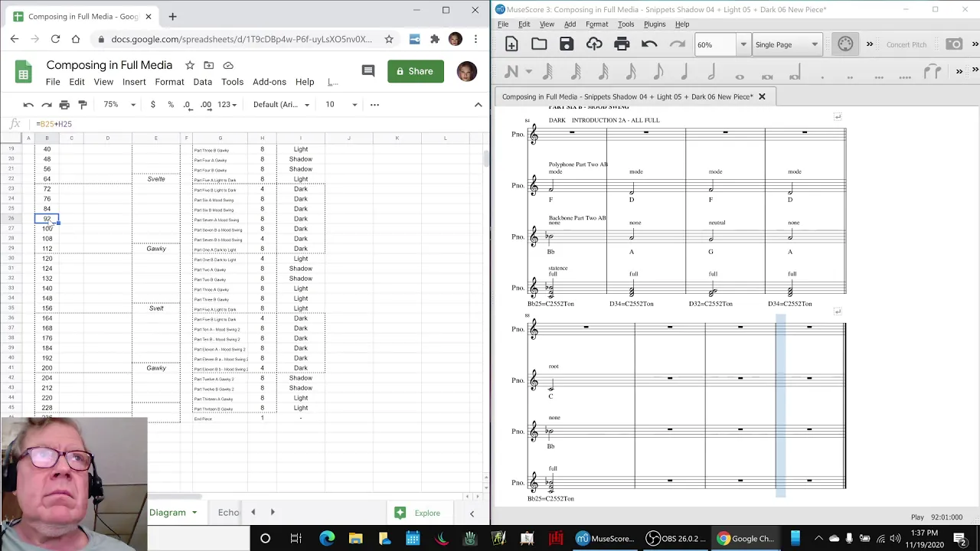Open the font family dropdown in Sheets
The image size is (980, 551).
pyautogui.click(x=281, y=104)
